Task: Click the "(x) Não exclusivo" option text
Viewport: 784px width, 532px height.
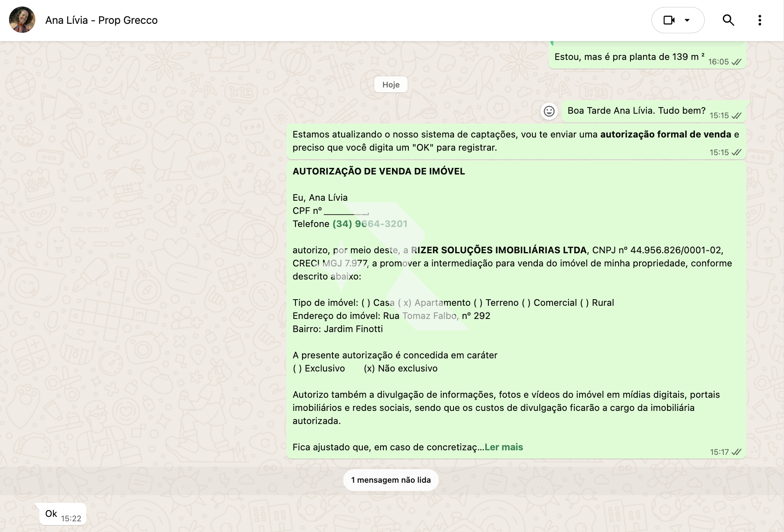Action: pos(401,368)
